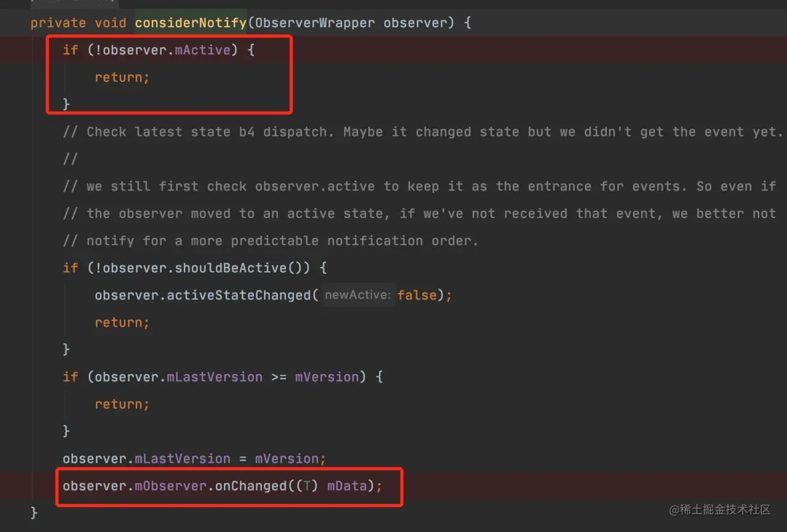Click the return statement below the mActive check
The height and width of the screenshot is (532, 787).
coord(122,78)
